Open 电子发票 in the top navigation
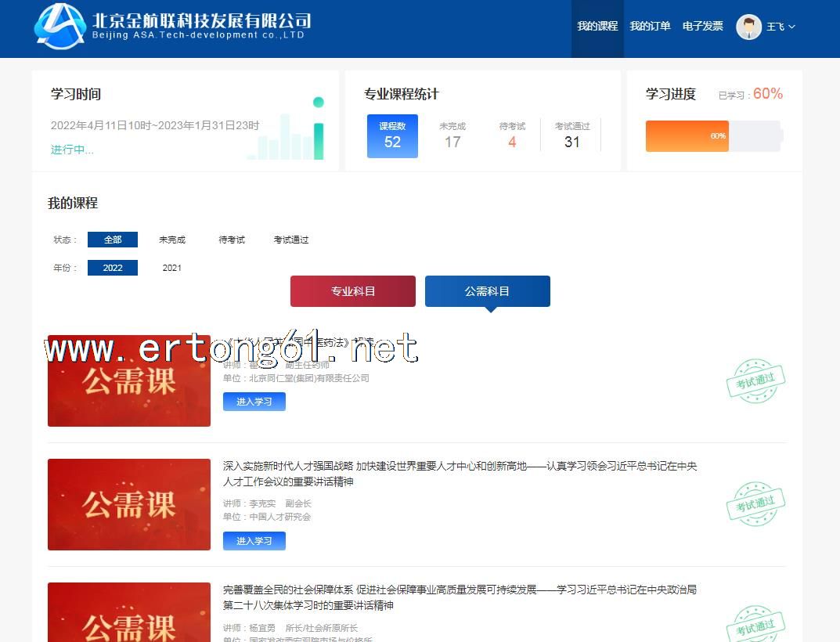 tap(702, 27)
